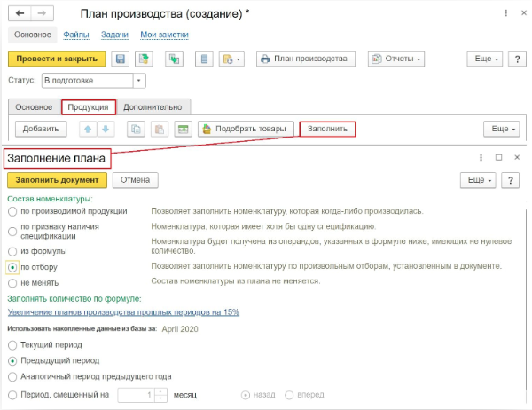The height and width of the screenshot is (410, 532).
Task: Open Еще menu in Заполнение плана dialog
Action: click(x=478, y=180)
